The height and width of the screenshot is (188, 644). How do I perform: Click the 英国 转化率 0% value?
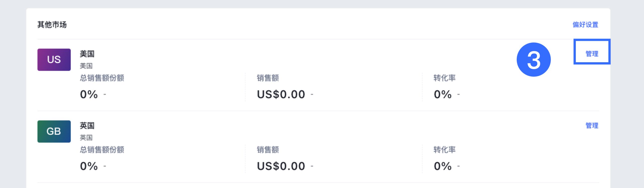pos(442,166)
